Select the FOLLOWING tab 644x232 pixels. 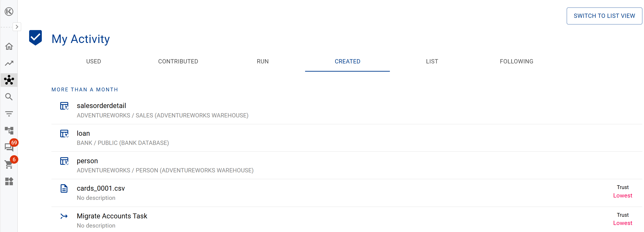[x=516, y=62]
